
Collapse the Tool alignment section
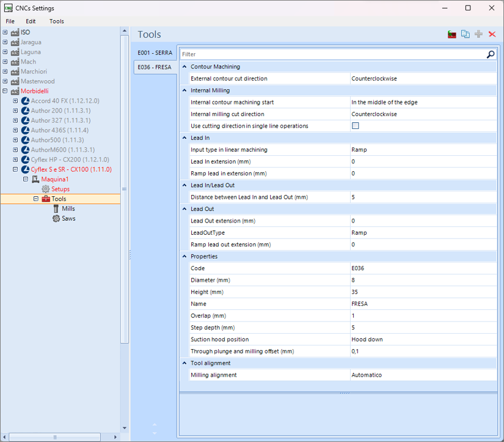(x=184, y=363)
